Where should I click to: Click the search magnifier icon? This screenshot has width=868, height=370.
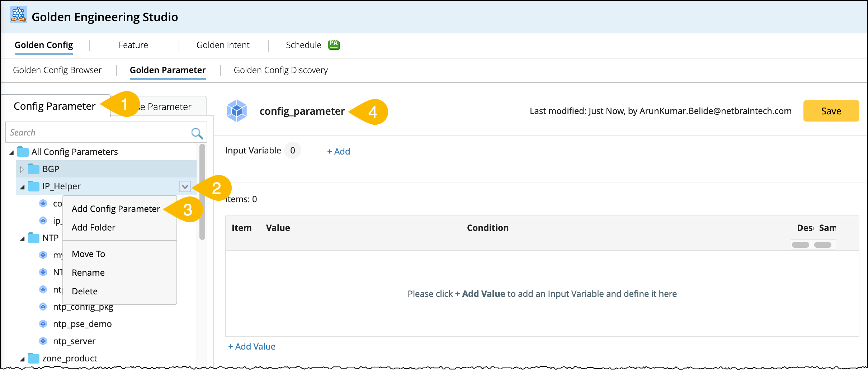197,133
